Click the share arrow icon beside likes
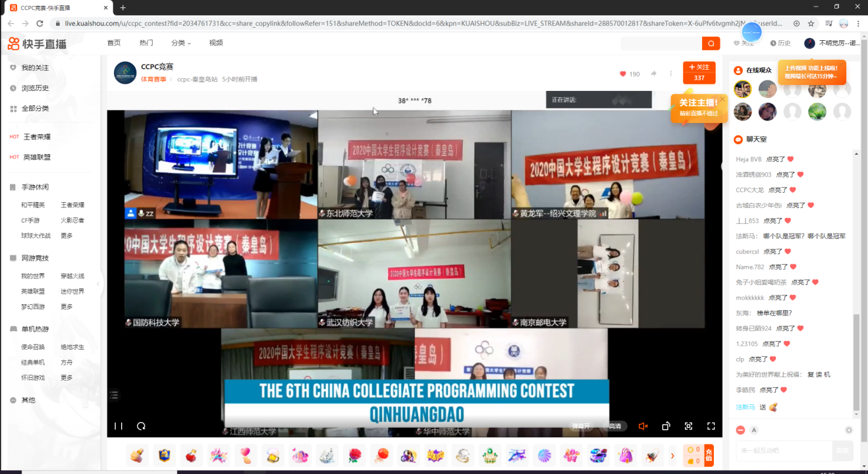Image resolution: width=868 pixels, height=474 pixels. tap(654, 74)
